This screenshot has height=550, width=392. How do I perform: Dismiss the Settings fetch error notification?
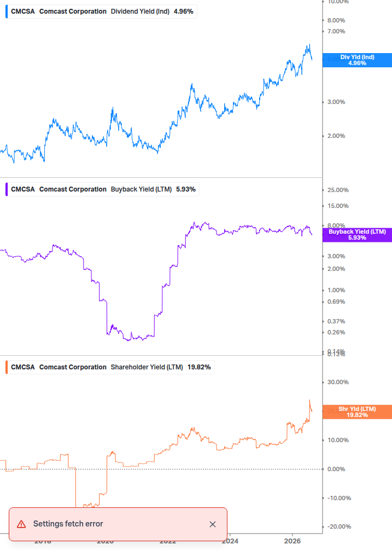pyautogui.click(x=212, y=524)
